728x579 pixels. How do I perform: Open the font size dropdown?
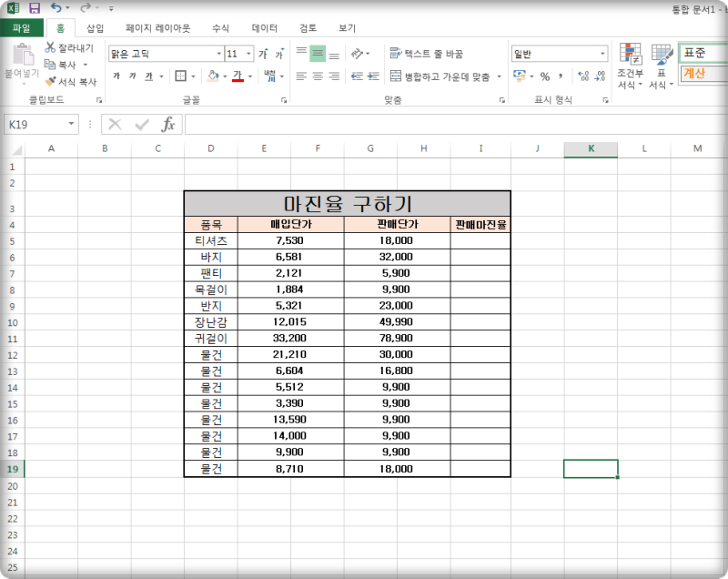coord(247,52)
